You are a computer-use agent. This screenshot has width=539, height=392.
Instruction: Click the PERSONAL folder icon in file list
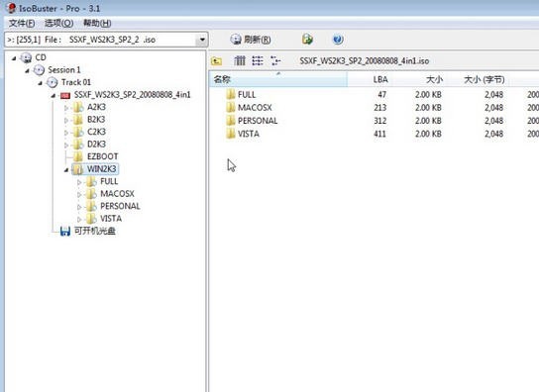231,121
